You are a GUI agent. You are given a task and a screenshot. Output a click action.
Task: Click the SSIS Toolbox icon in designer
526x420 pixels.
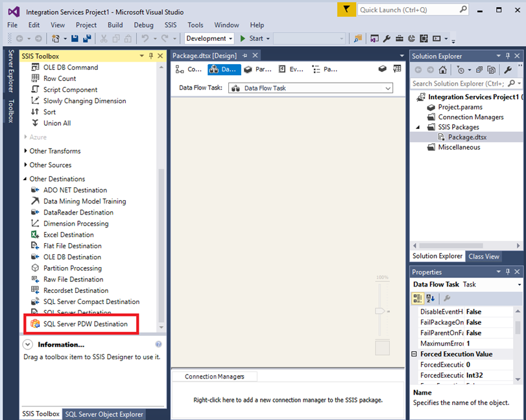(383, 69)
